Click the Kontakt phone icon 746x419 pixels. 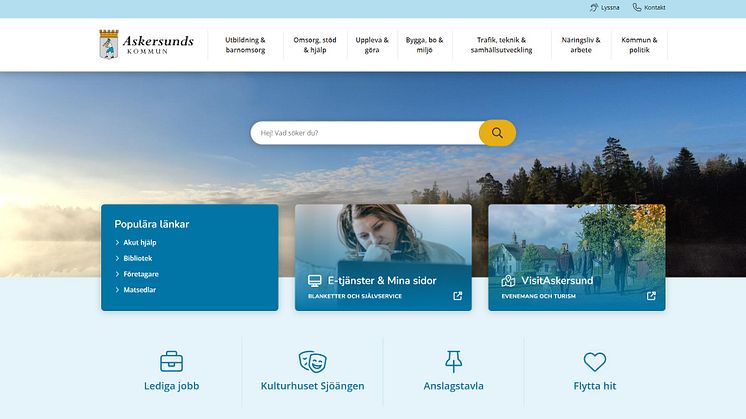[x=637, y=8]
